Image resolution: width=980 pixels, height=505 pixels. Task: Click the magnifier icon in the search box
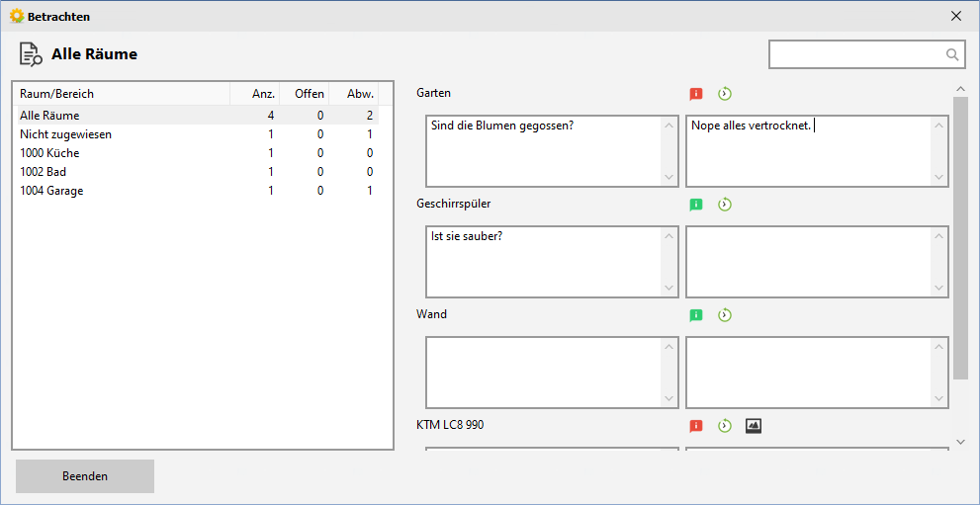[952, 55]
